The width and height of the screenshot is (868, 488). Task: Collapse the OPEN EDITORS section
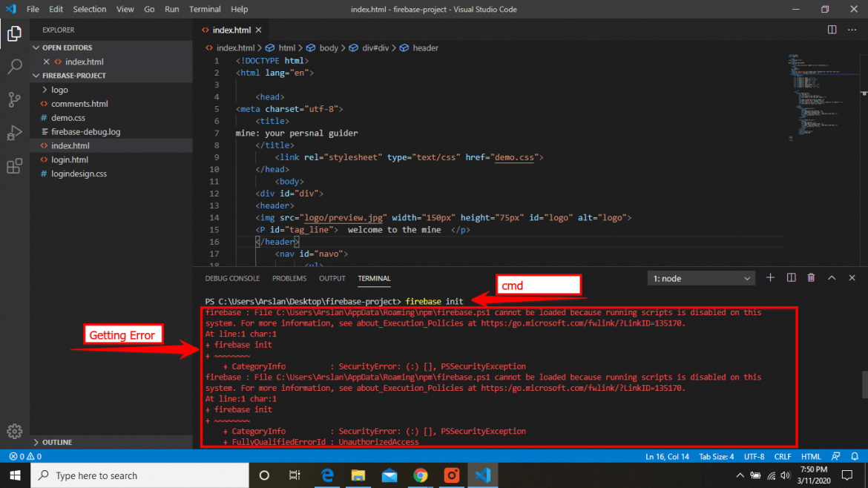coord(67,47)
